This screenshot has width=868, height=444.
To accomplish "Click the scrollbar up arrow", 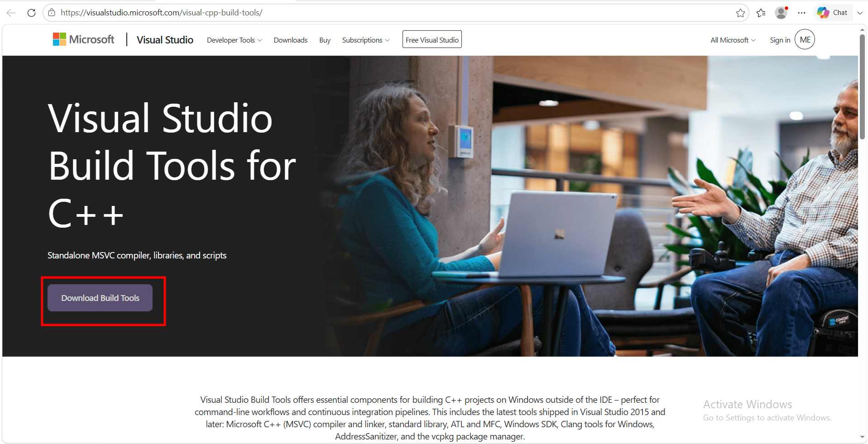I will [862, 30].
